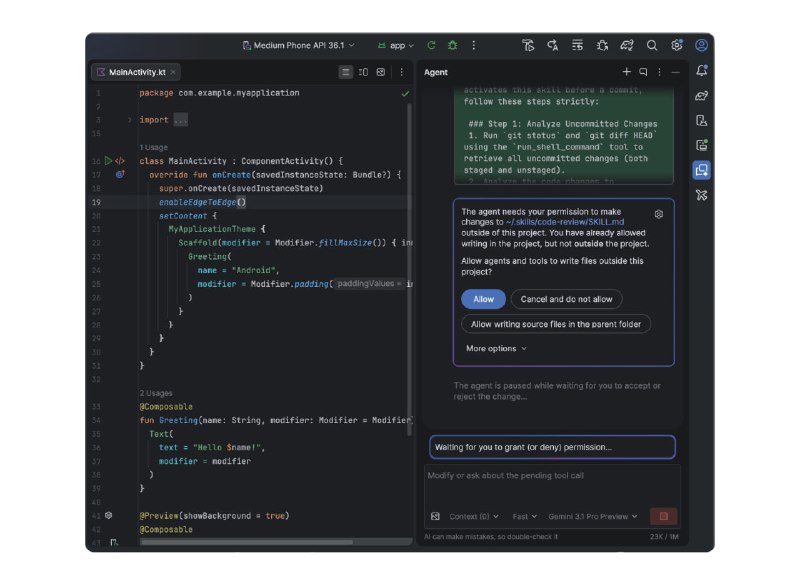This screenshot has width=800, height=585.
Task: Open the Gemini 3.1 Pro Preview model dropdown
Action: pyautogui.click(x=593, y=516)
